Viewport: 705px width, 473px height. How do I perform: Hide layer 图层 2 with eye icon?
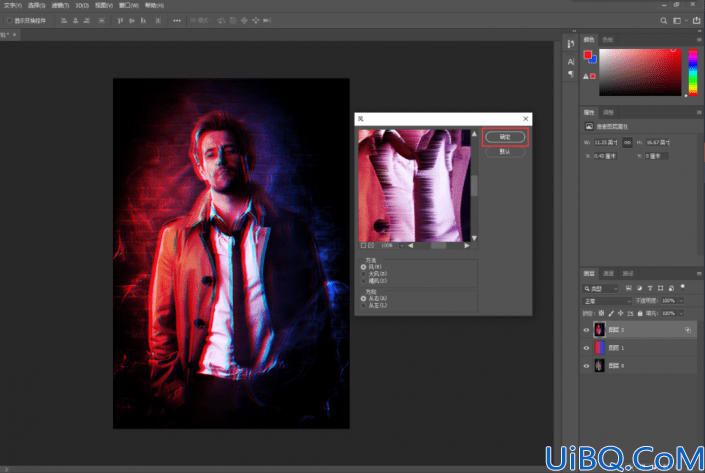tap(586, 330)
